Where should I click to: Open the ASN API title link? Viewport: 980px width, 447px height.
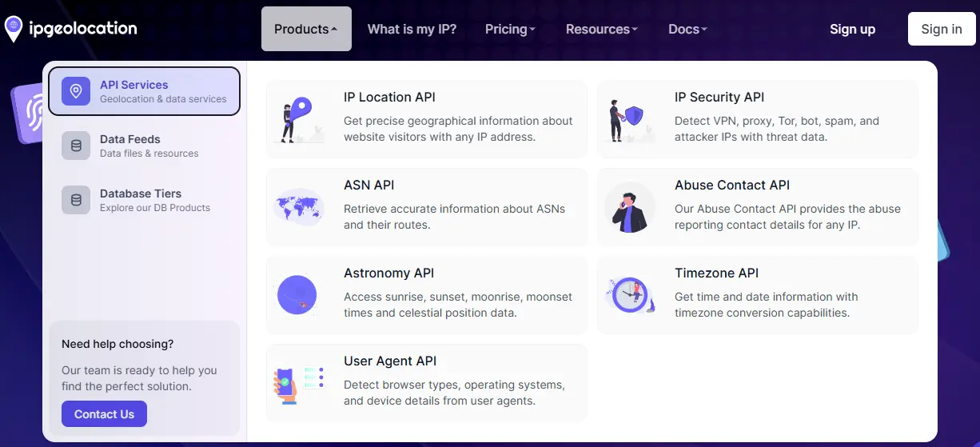pyautogui.click(x=369, y=186)
